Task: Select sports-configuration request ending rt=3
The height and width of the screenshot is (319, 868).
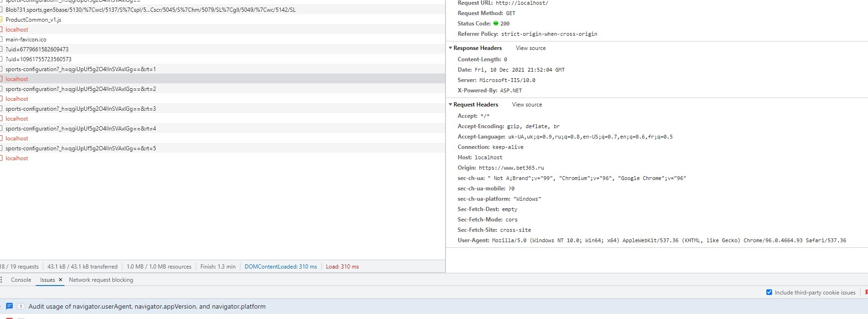Action: click(x=223, y=108)
